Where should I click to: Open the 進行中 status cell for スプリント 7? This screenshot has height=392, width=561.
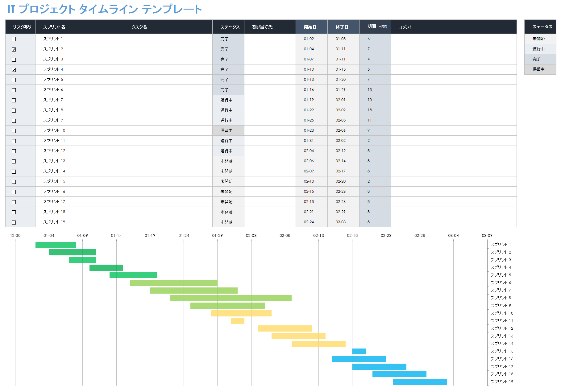click(x=228, y=100)
